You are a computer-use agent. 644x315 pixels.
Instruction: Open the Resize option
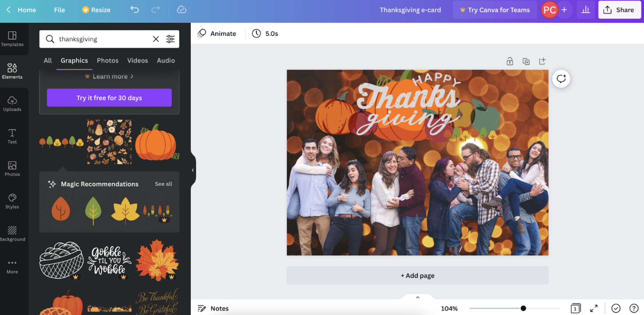(96, 10)
